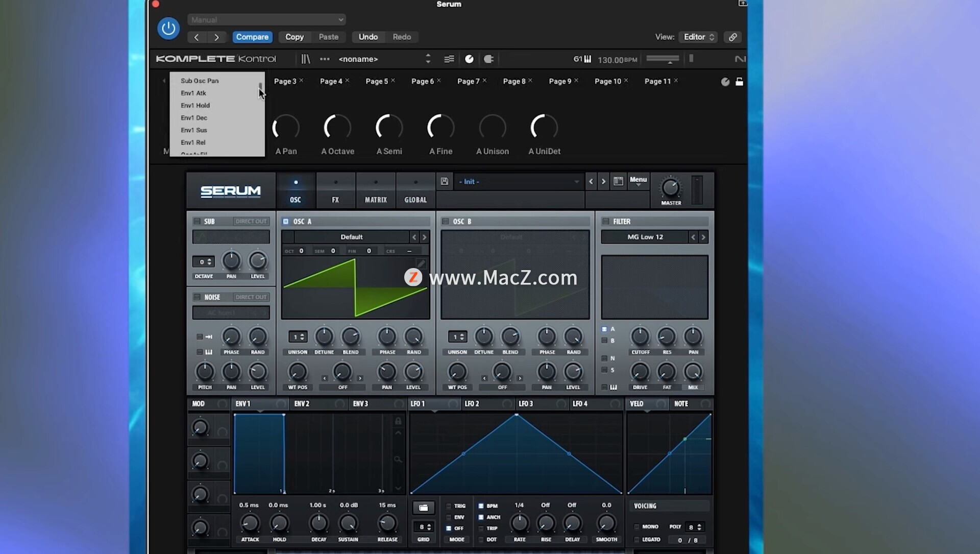
Task: Close Page 11 tab x
Action: (676, 81)
